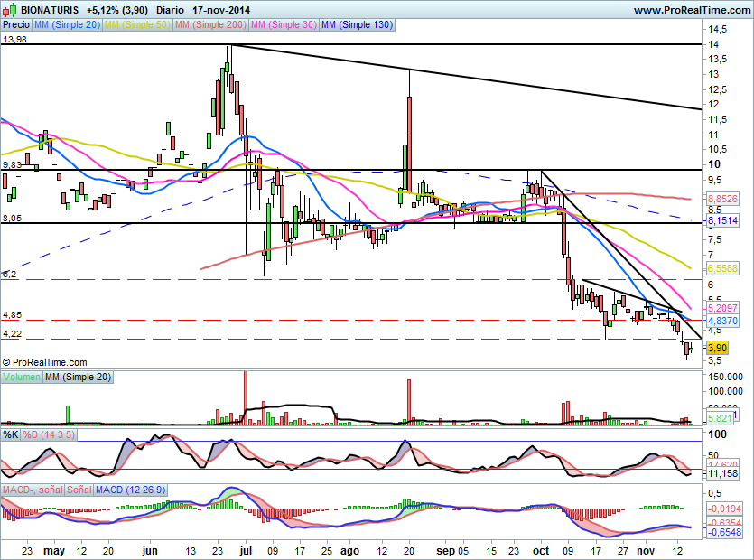Select the Precio indicator label
This screenshot has width=754, height=560.
(x=16, y=24)
